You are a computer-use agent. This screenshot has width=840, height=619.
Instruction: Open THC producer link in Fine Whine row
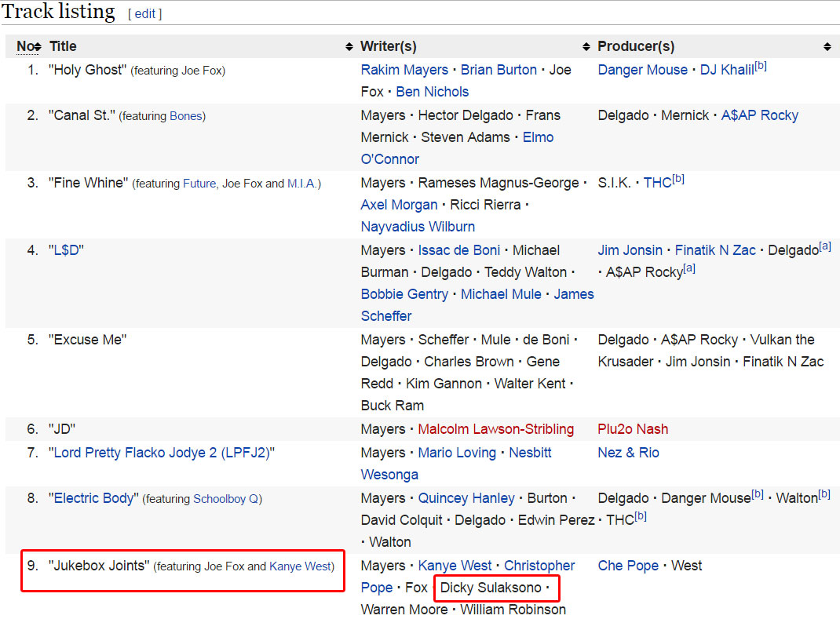pyautogui.click(x=657, y=183)
